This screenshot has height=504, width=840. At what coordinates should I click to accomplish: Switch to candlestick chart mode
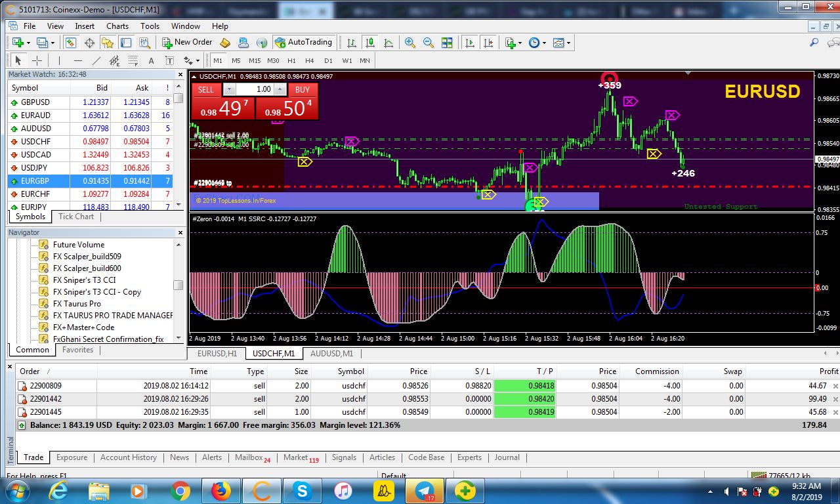(x=370, y=43)
